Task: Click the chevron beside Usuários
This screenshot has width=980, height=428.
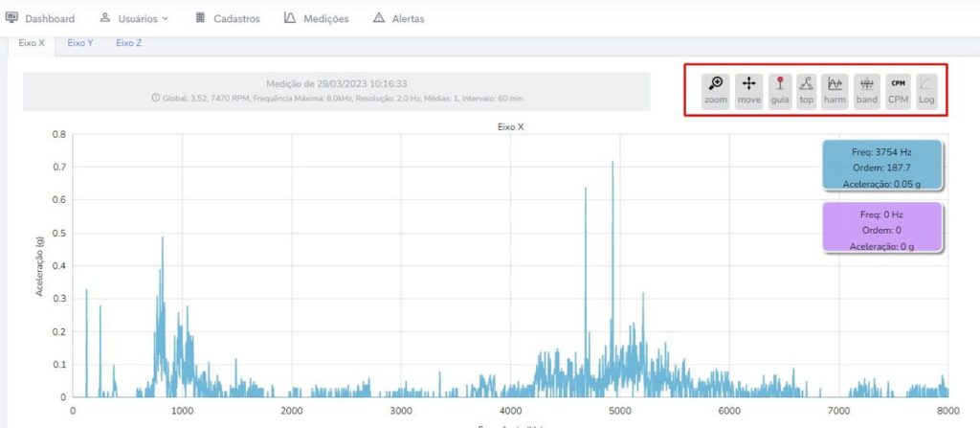Action: pos(166,18)
